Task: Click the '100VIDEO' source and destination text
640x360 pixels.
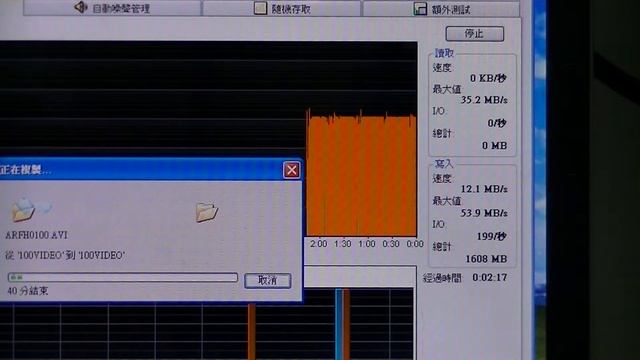Action: (x=65, y=256)
